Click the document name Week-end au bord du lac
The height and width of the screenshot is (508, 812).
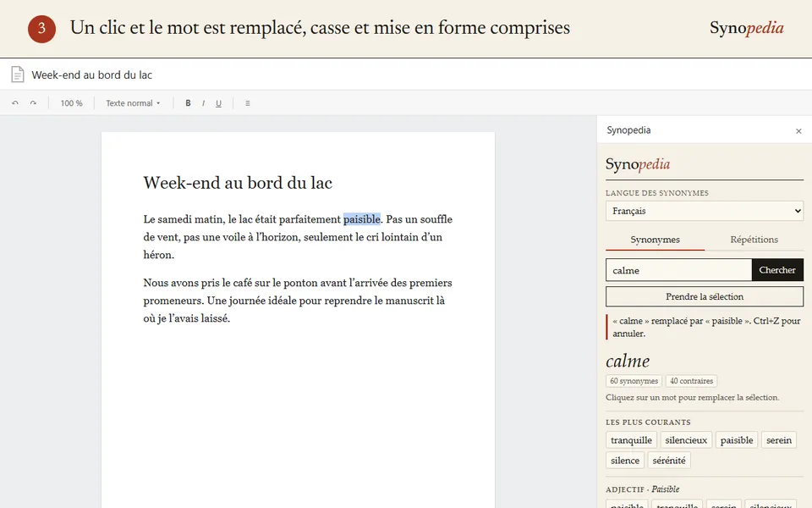(x=91, y=75)
